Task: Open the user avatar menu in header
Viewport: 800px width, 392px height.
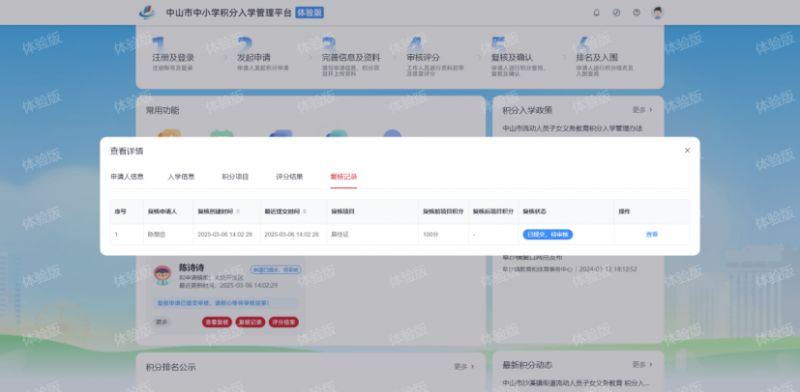Action: click(x=657, y=13)
